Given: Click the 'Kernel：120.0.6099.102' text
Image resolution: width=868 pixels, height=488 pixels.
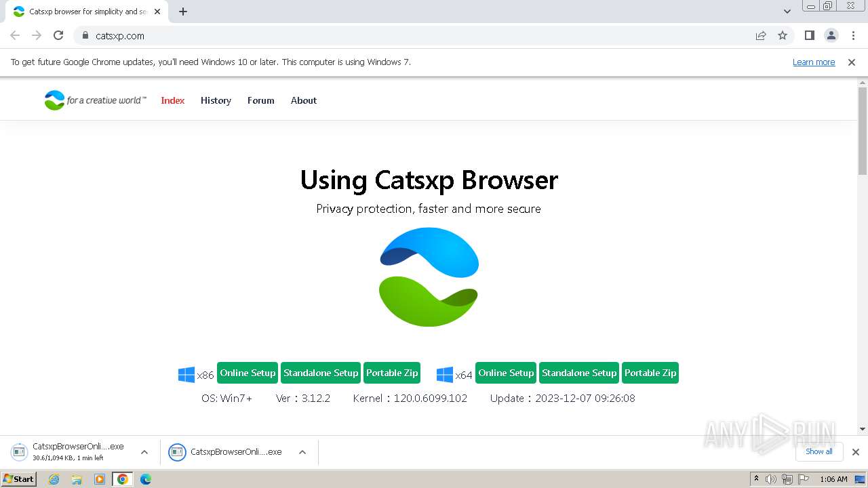Looking at the screenshot, I should click(410, 398).
